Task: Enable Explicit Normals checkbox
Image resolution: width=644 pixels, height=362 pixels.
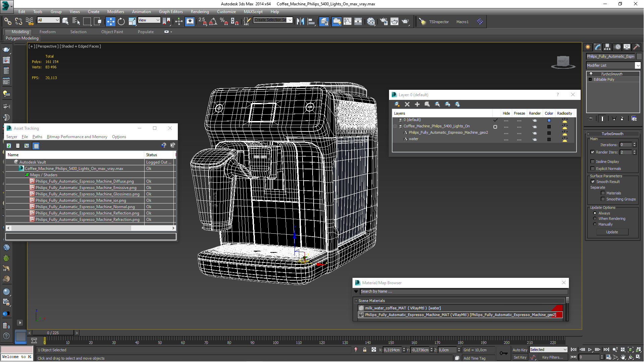Action: pos(592,169)
